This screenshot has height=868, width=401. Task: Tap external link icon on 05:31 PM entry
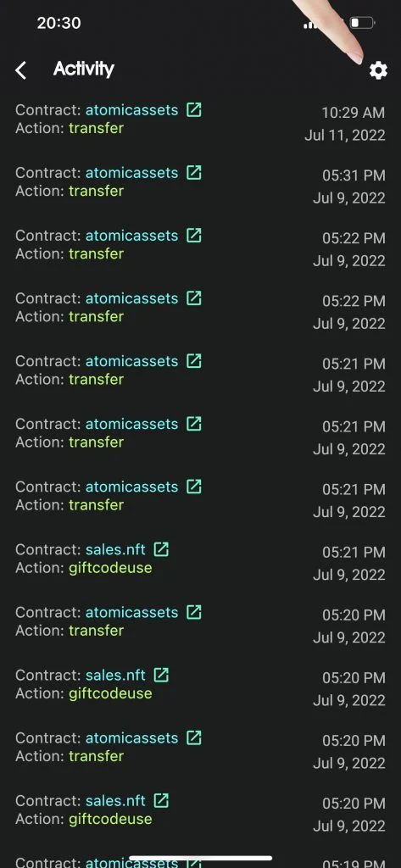click(194, 173)
